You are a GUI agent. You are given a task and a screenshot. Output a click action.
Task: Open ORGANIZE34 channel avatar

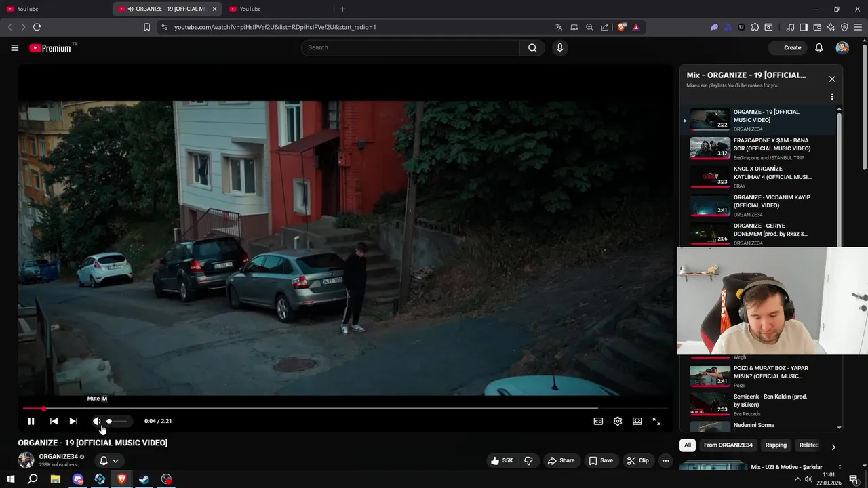coord(26,460)
